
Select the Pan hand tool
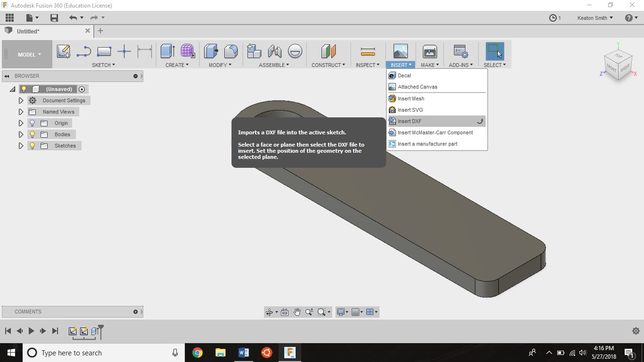(297, 312)
